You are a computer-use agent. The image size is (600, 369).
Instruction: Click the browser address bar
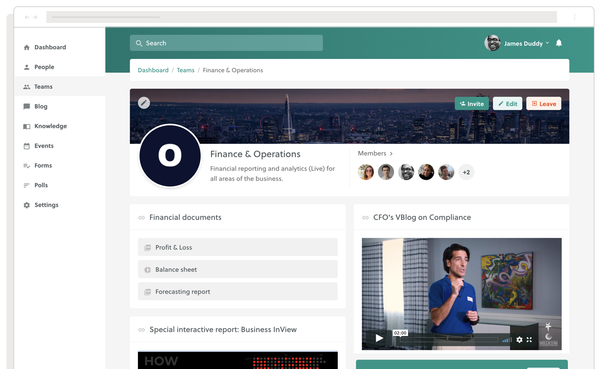pos(302,17)
